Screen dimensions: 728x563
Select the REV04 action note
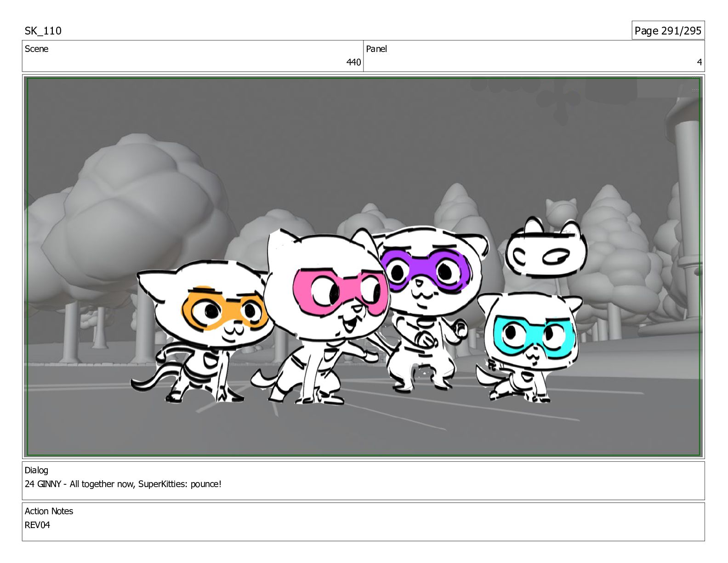37,525
